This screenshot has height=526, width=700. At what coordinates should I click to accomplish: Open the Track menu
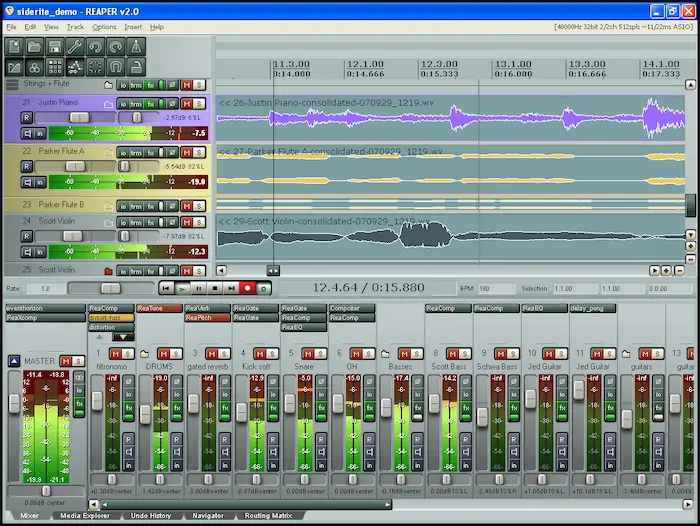coord(75,27)
